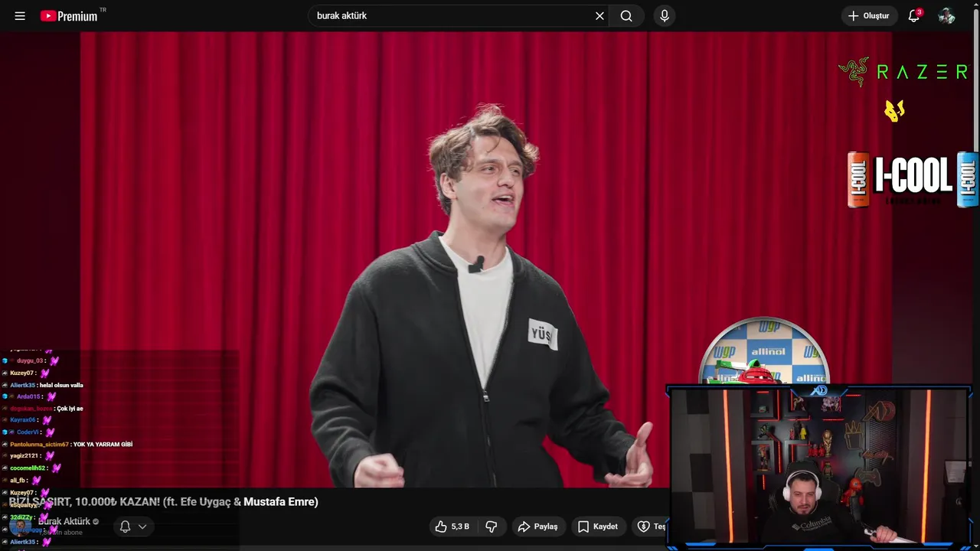The image size is (980, 551).
Task: Open Burak Aktürk's channel avatar thumbnail
Action: pyautogui.click(x=21, y=527)
